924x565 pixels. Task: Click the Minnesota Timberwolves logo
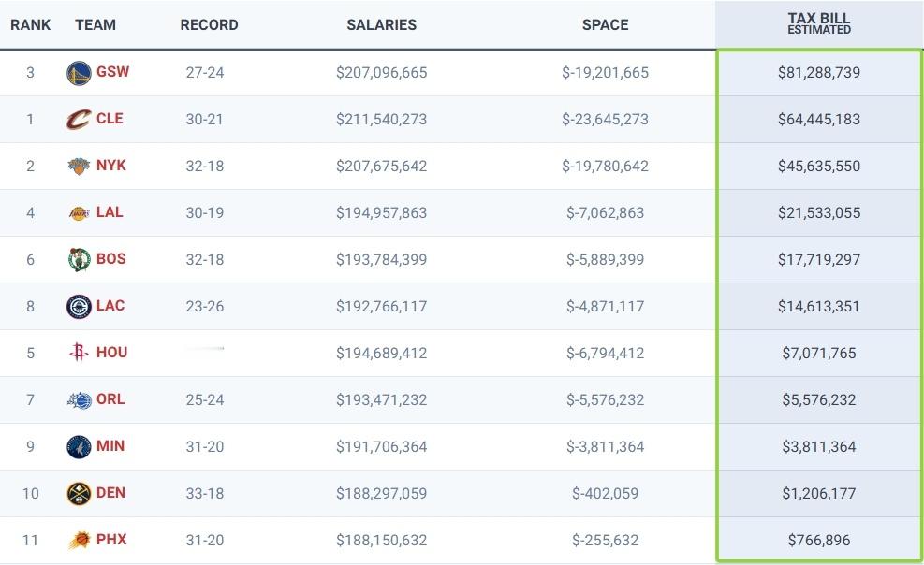tap(79, 447)
